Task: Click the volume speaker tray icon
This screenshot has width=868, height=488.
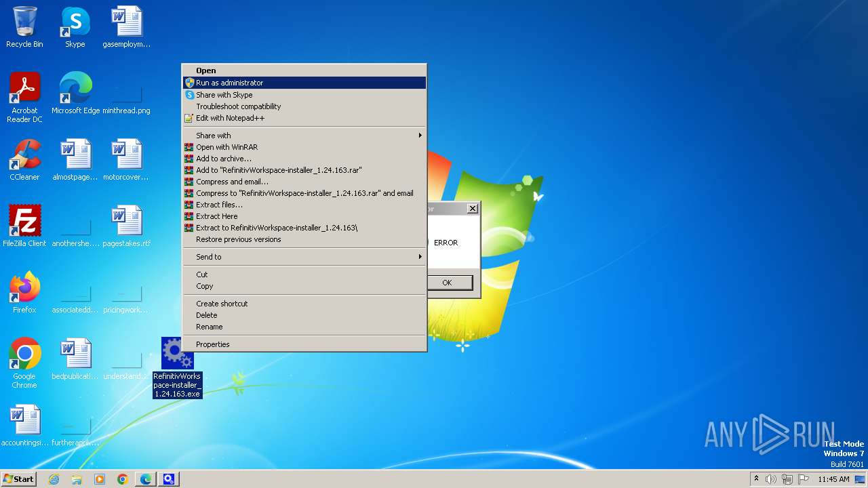Action: pyautogui.click(x=771, y=479)
